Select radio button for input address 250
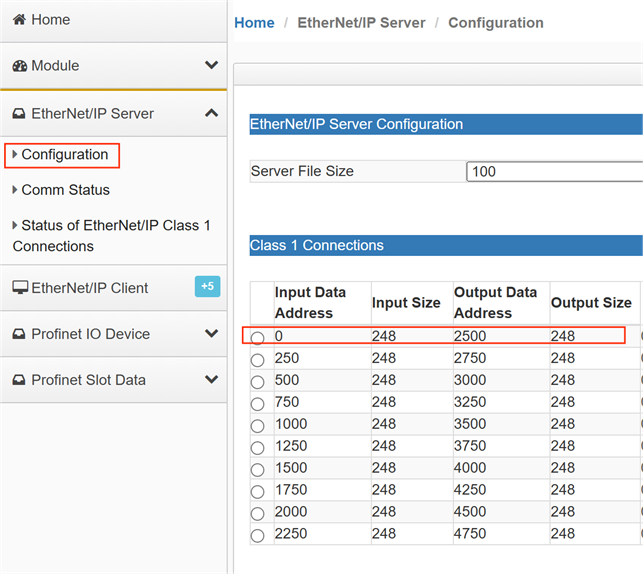Image resolution: width=643 pixels, height=574 pixels. pyautogui.click(x=258, y=360)
